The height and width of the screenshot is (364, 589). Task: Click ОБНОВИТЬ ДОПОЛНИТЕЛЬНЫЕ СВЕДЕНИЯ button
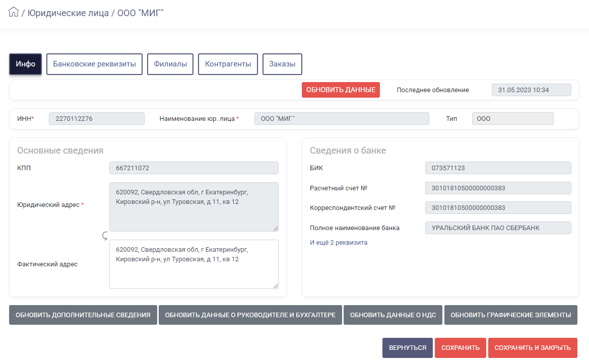click(x=83, y=315)
